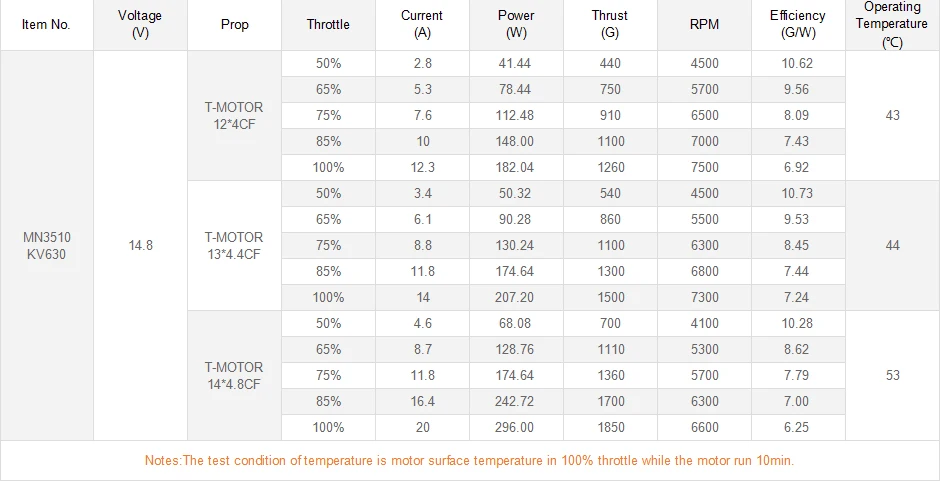Select the Throttle column header
Viewport: 940px width, 481px height.
click(328, 25)
